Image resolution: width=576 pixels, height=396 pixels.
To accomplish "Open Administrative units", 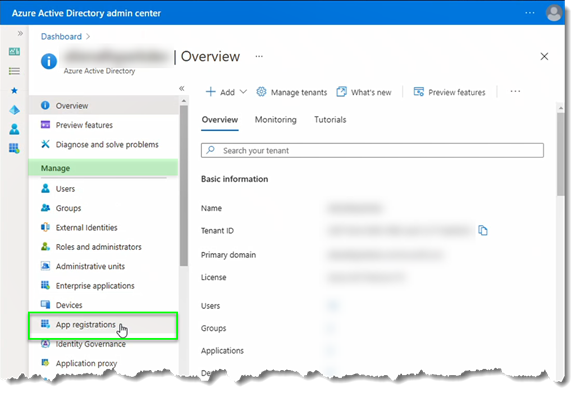I will click(x=103, y=266).
